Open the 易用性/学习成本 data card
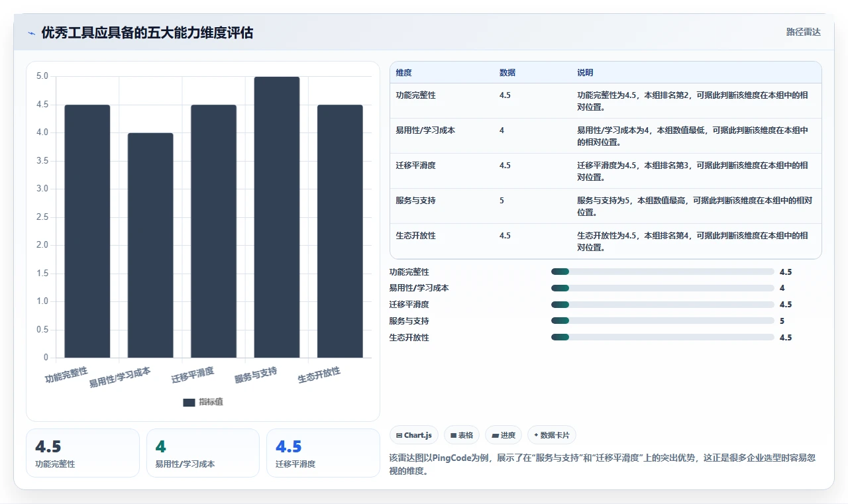 click(203, 453)
